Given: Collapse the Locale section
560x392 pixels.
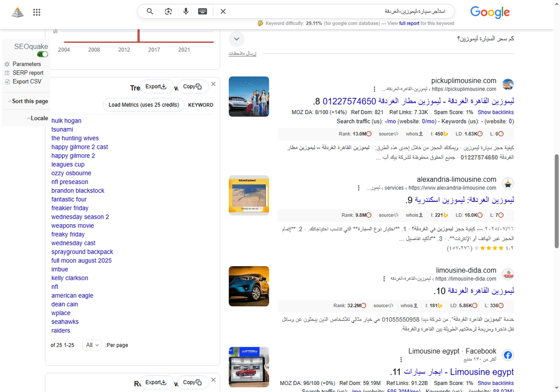Looking at the screenshot, I should coord(38,118).
